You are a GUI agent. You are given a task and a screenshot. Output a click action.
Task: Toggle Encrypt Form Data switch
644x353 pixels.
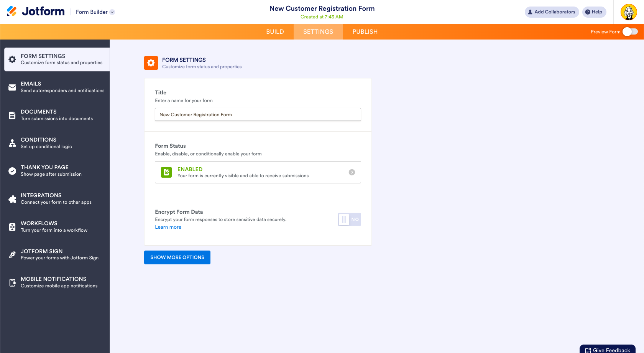pos(349,219)
